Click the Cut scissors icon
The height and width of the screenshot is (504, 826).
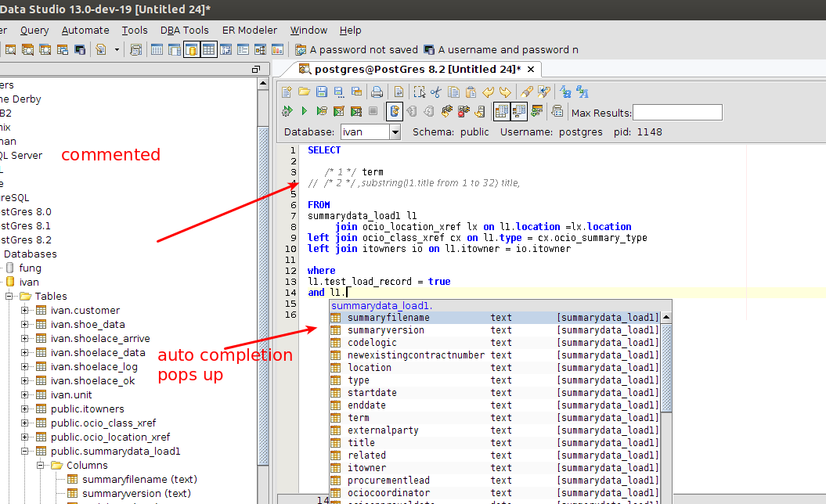pyautogui.click(x=435, y=92)
